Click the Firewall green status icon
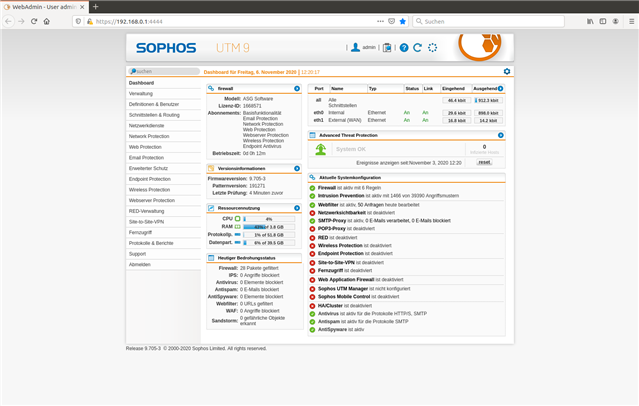 [x=312, y=188]
